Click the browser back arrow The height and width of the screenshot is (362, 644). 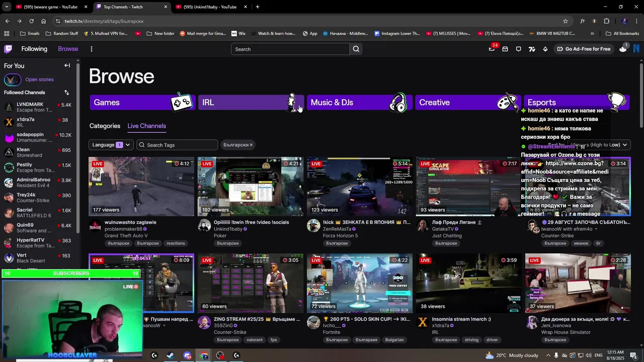click(x=7, y=21)
